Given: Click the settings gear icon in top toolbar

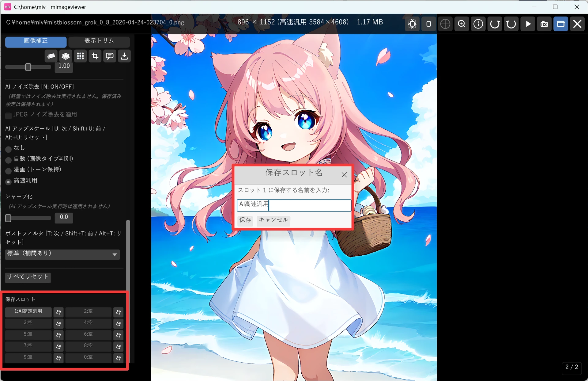Looking at the screenshot, I should tap(412, 24).
